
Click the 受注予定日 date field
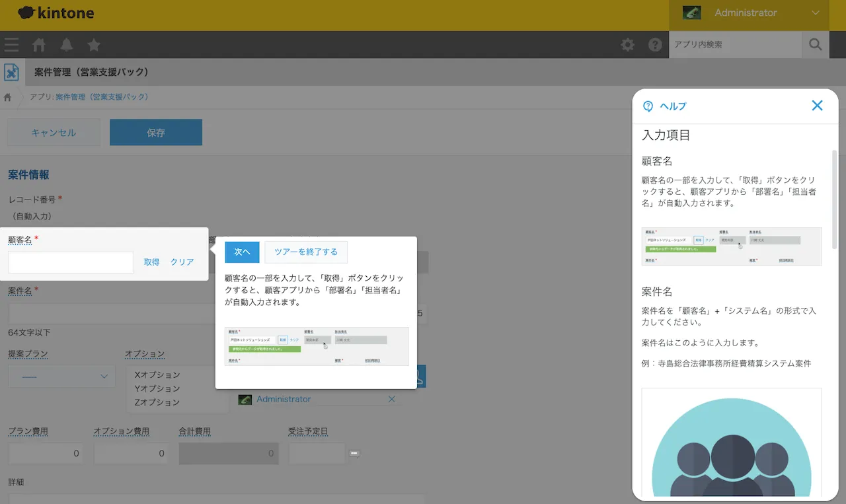pyautogui.click(x=317, y=453)
